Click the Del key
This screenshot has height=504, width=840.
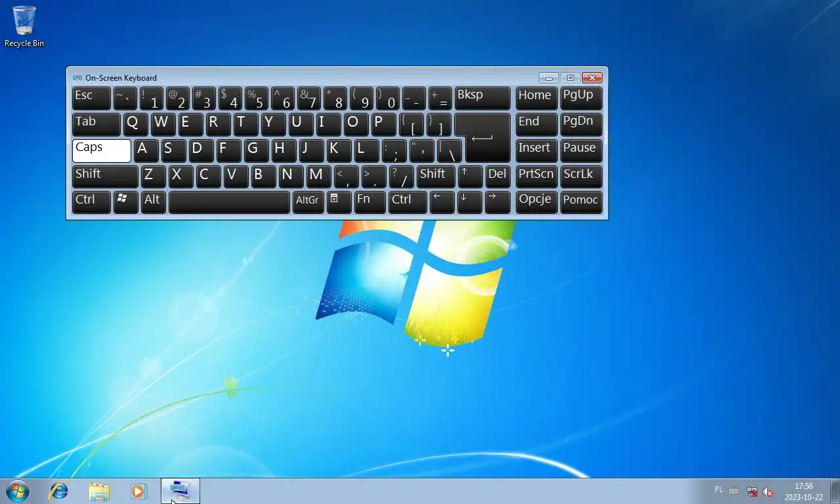coord(497,177)
